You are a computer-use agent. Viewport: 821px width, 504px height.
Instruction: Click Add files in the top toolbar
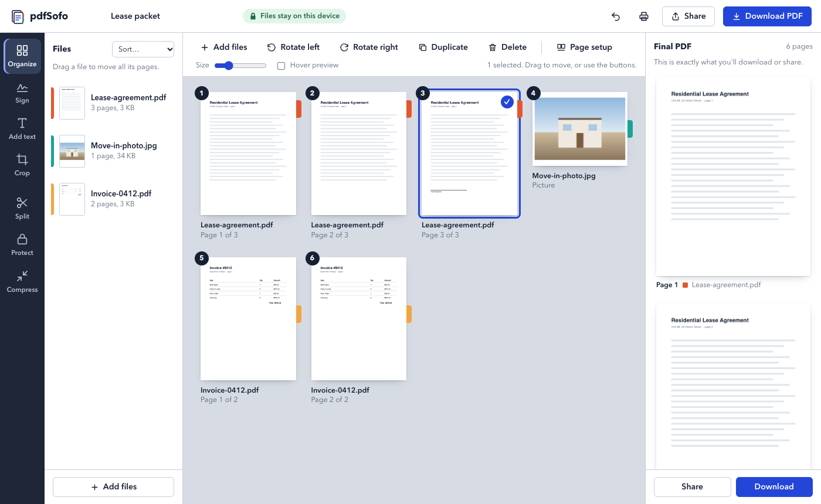(x=224, y=47)
